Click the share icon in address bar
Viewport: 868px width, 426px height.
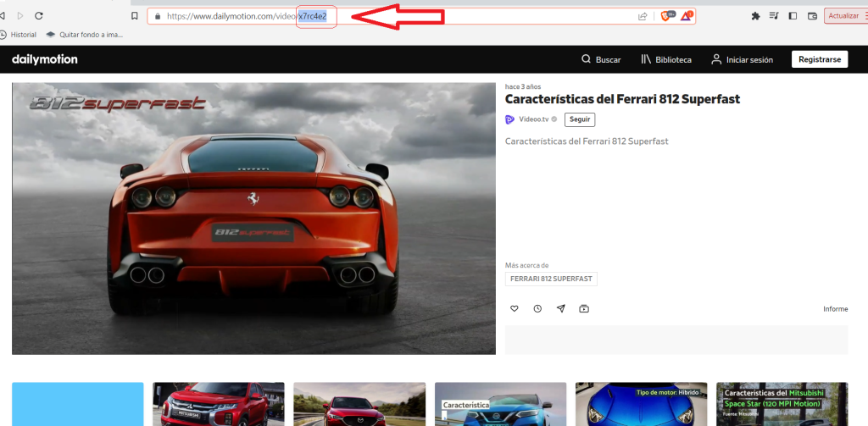(x=643, y=17)
